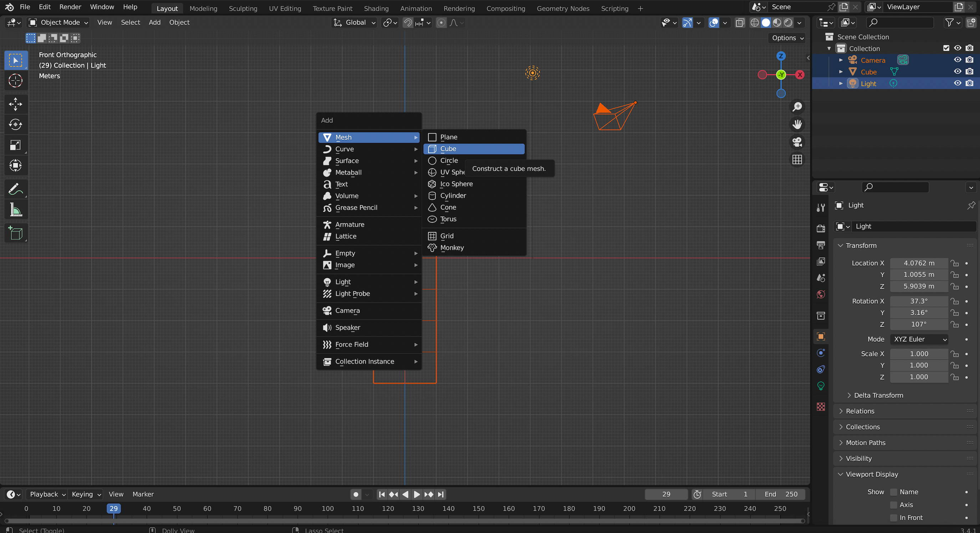Viewport: 980px width, 533px height.
Task: Switch to orthographic/perspective grid icon
Action: click(797, 159)
